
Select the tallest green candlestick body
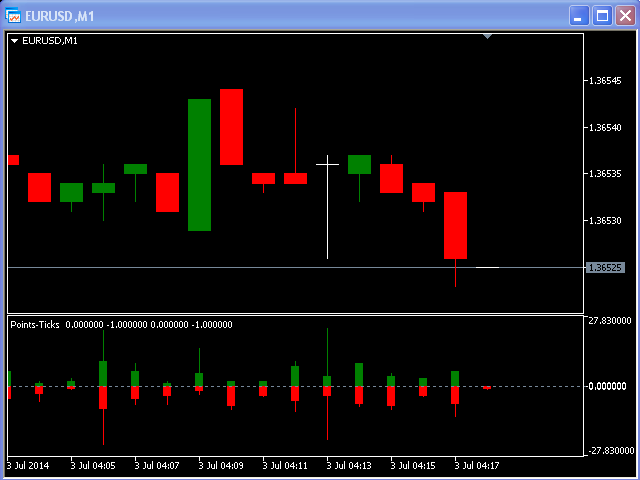200,165
